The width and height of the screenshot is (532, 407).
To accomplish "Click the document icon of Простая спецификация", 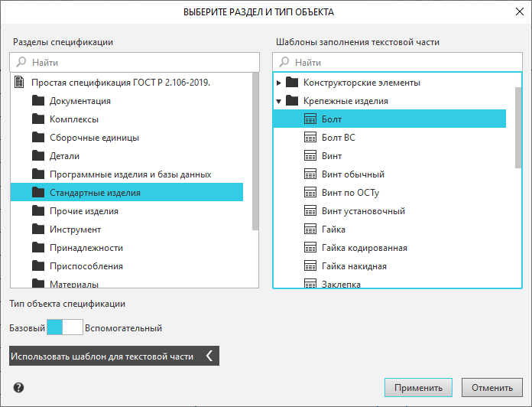I will (20, 83).
